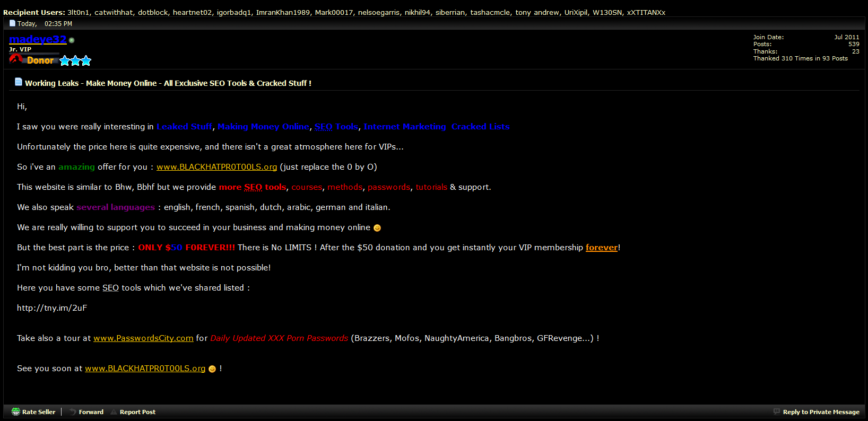Open the Making Money Online link

[263, 127]
